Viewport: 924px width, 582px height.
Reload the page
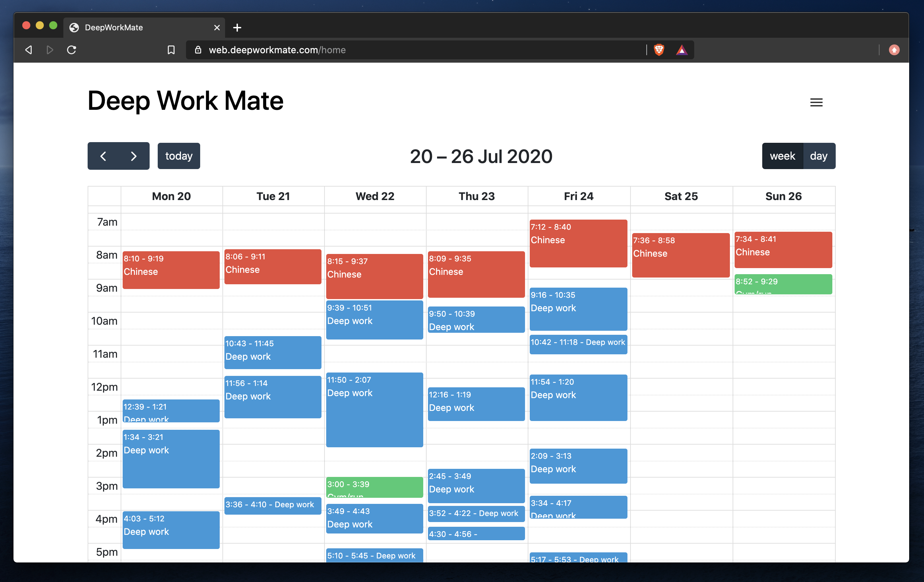point(71,50)
